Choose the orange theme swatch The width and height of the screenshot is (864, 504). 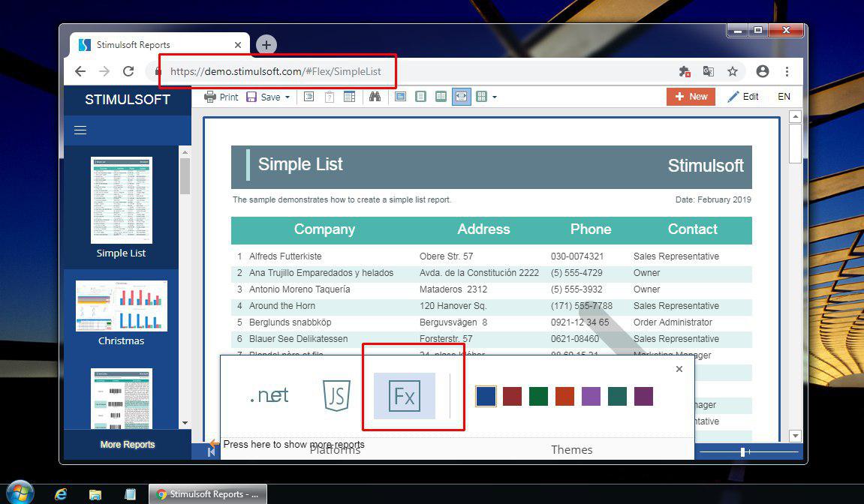(564, 396)
